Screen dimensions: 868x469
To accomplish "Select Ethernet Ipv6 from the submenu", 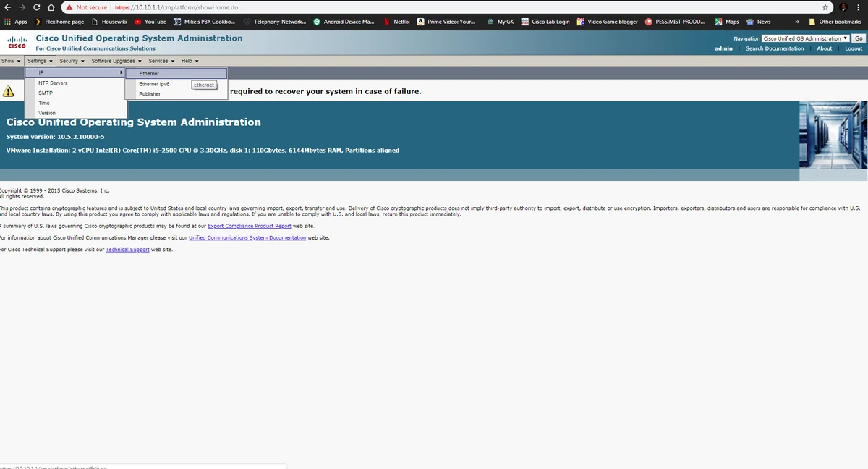I will pos(153,83).
